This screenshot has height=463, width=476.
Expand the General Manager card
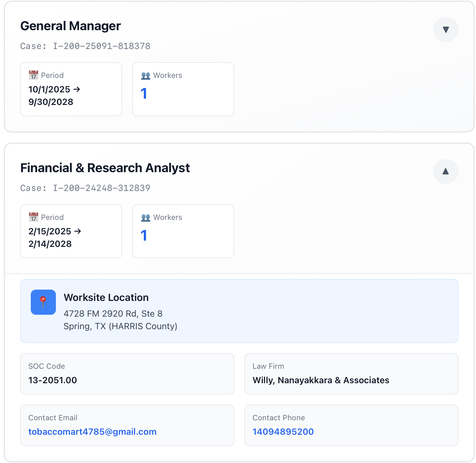(446, 30)
